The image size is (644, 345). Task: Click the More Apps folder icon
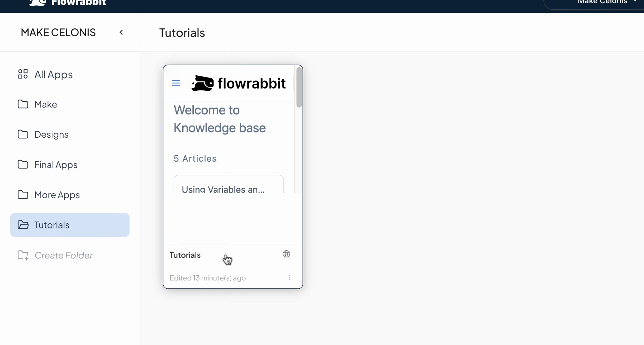[23, 195]
